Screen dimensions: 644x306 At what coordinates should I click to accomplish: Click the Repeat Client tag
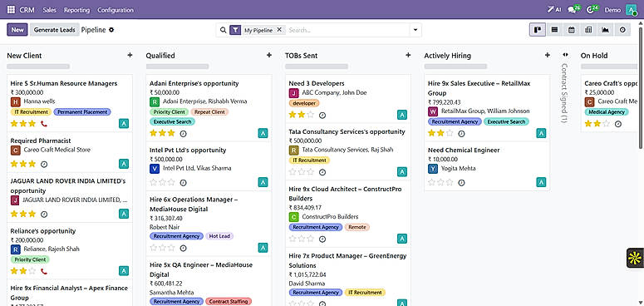(x=209, y=111)
